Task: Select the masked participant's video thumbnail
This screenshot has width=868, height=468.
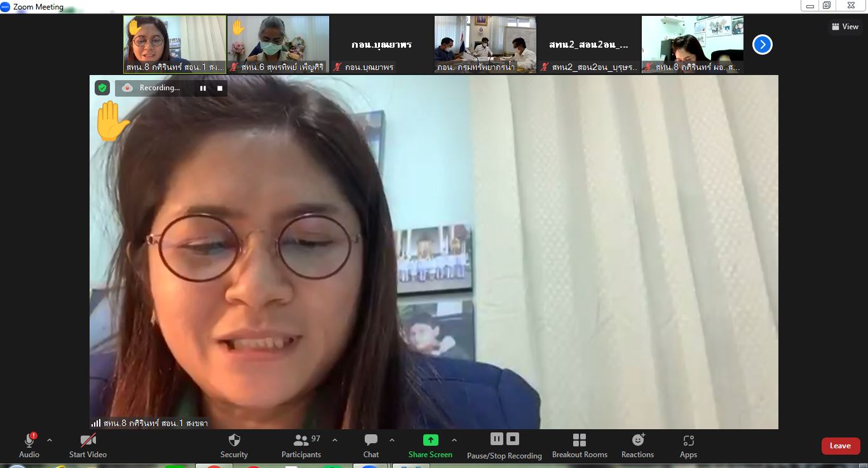Action: click(x=278, y=43)
